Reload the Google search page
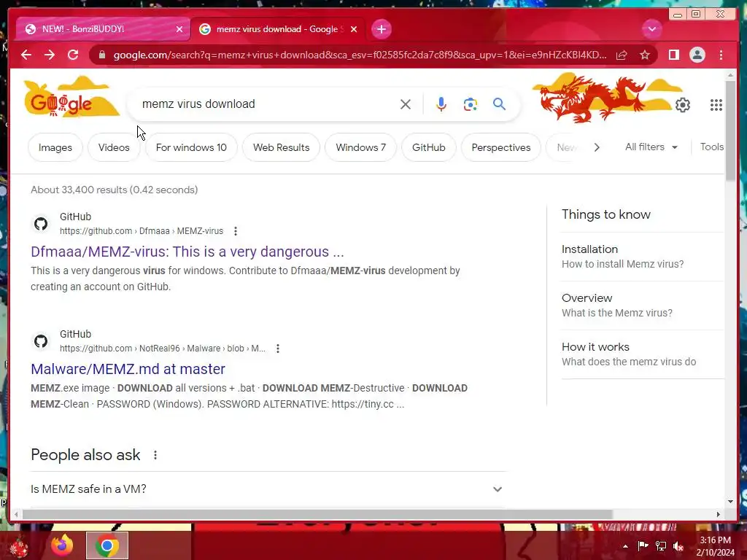 click(73, 55)
